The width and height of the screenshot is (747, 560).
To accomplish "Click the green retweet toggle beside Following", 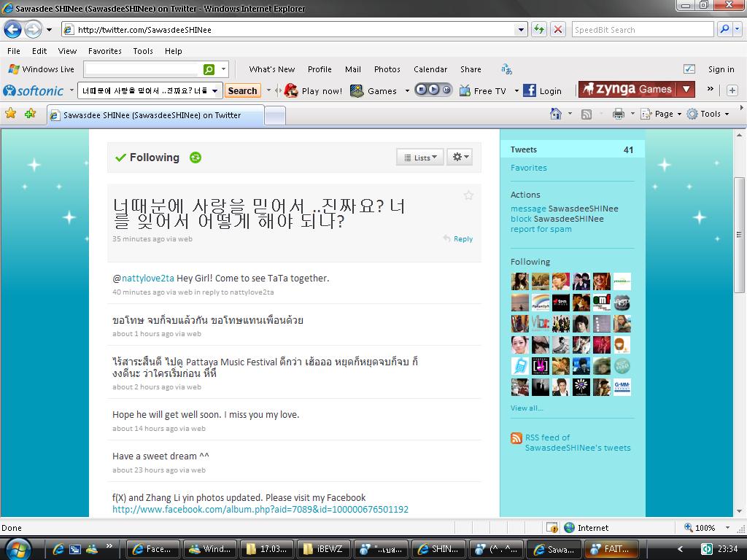I will (x=196, y=157).
